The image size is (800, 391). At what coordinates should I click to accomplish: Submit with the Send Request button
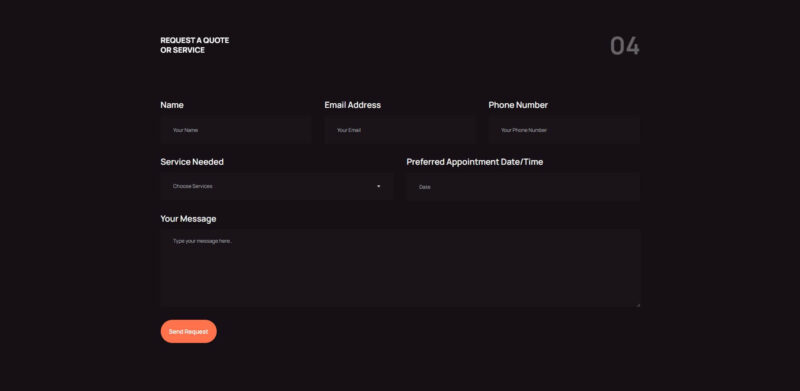pyautogui.click(x=189, y=331)
